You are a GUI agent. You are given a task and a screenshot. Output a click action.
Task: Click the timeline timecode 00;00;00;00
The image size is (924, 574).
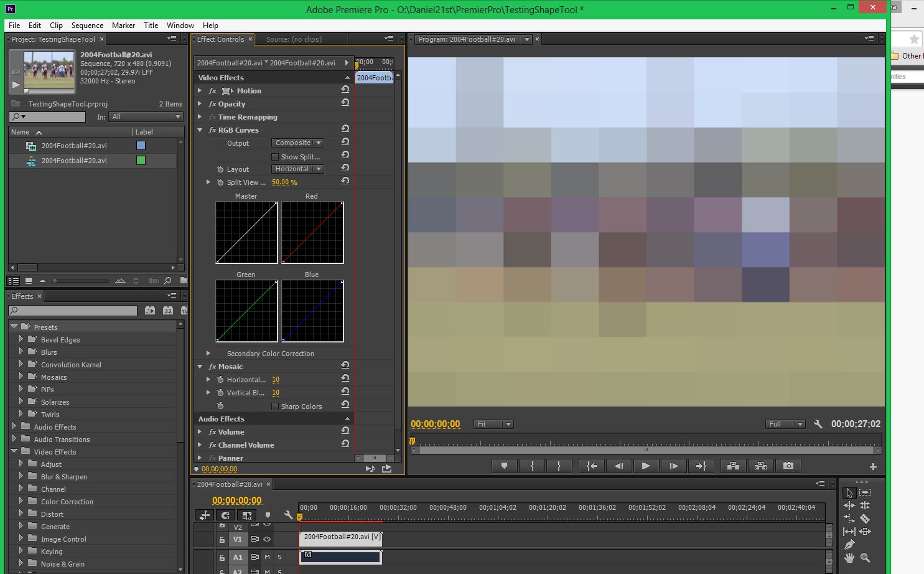tap(237, 500)
